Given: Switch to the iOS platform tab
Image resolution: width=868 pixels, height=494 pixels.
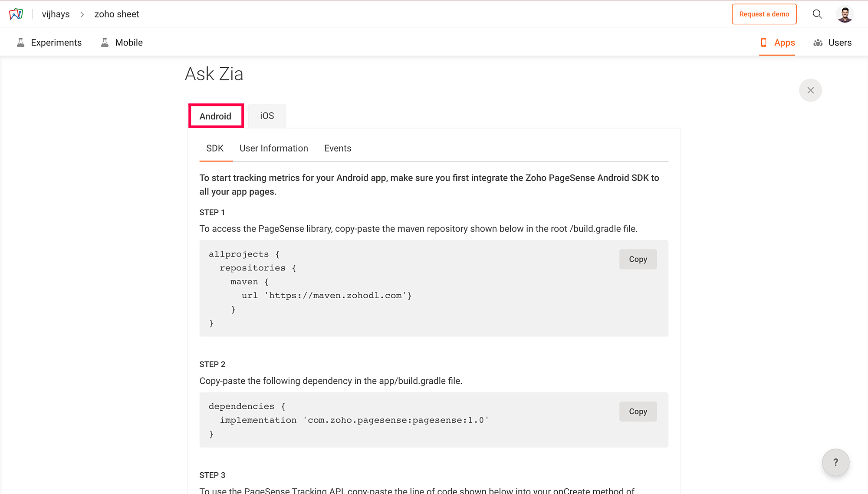Looking at the screenshot, I should (x=267, y=116).
